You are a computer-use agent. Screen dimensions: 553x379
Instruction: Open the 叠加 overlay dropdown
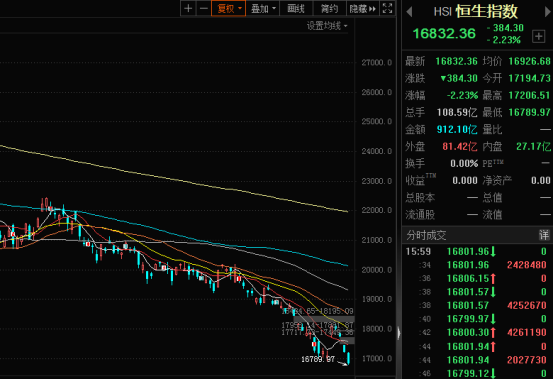tap(263, 8)
